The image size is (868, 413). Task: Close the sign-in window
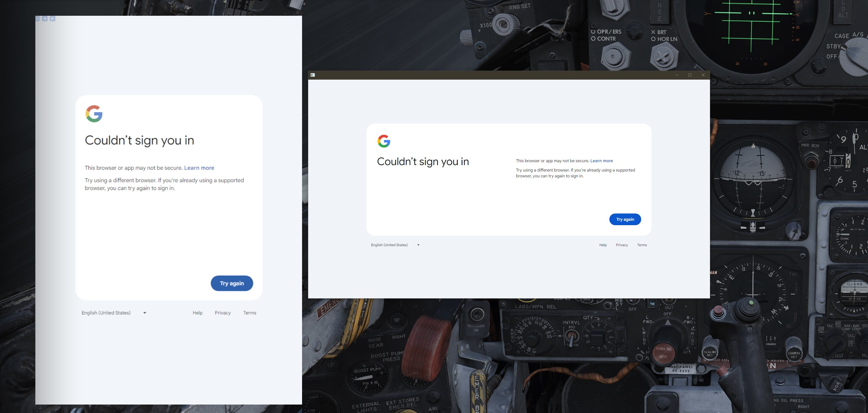pos(703,75)
